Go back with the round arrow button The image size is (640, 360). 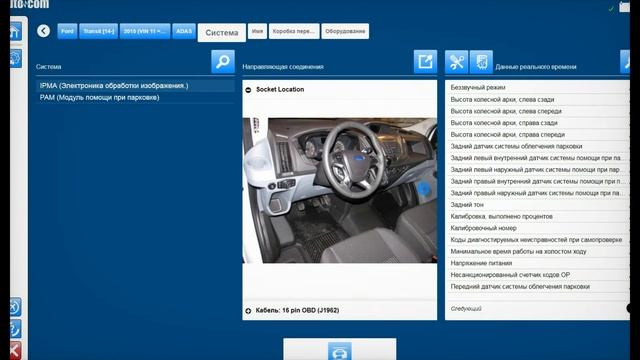click(x=43, y=31)
